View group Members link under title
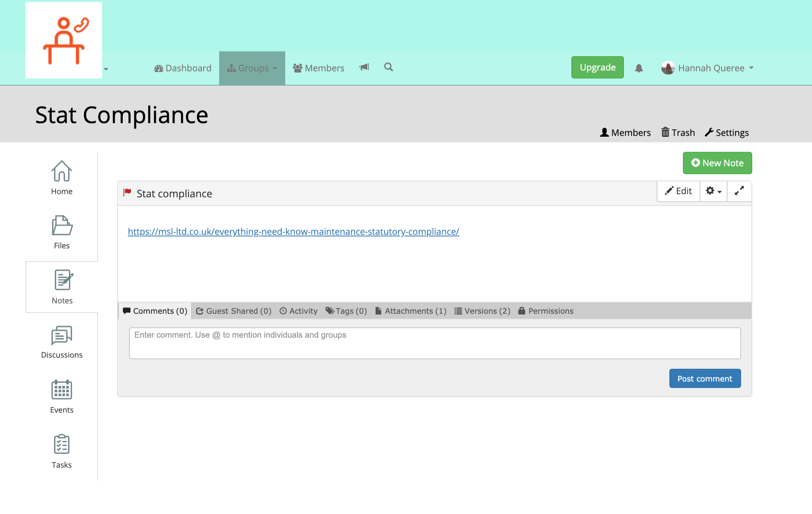 click(625, 133)
